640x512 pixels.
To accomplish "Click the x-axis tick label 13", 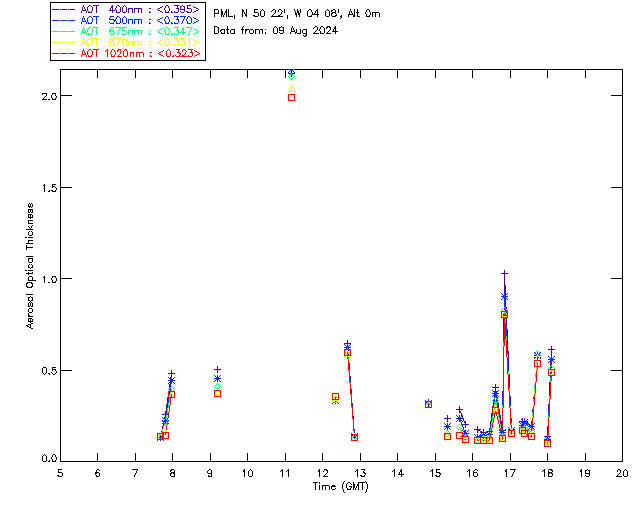I will click(360, 474).
